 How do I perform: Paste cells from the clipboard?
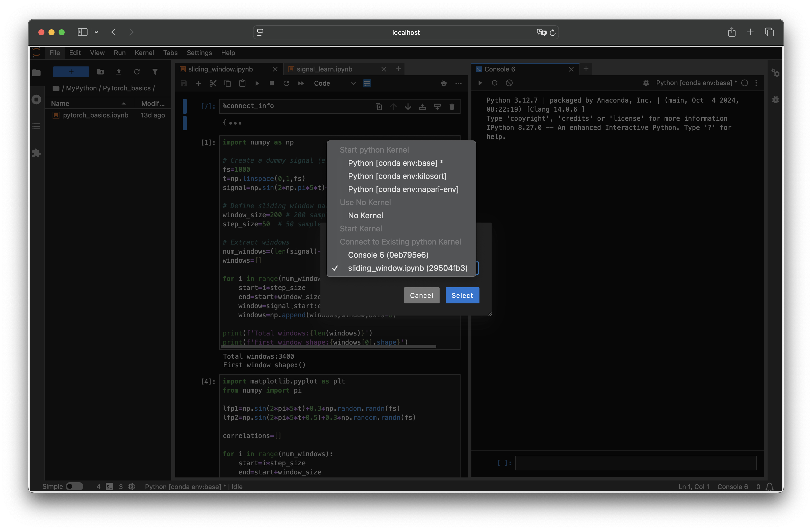click(242, 83)
